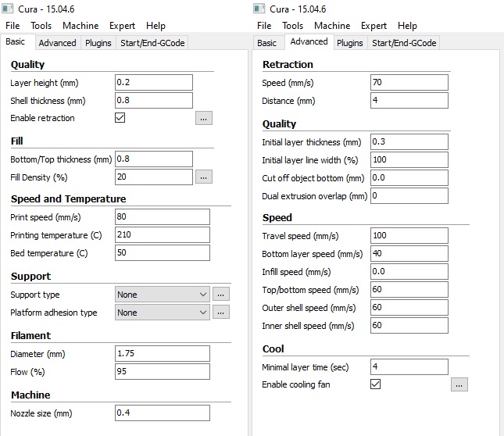
Task: Open retraction settings ellipsis button
Action: coord(204,118)
